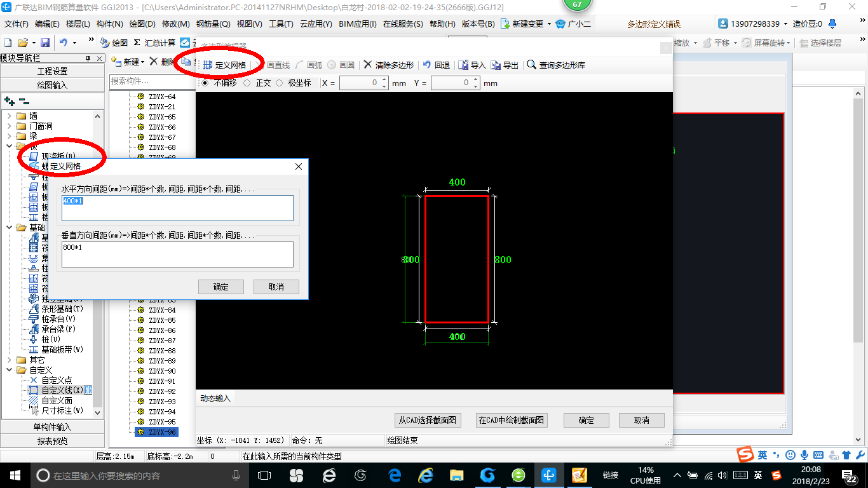Viewport: 868px width, 488px height.
Task: Close the 模块导航栏 panel
Action: click(x=99, y=58)
